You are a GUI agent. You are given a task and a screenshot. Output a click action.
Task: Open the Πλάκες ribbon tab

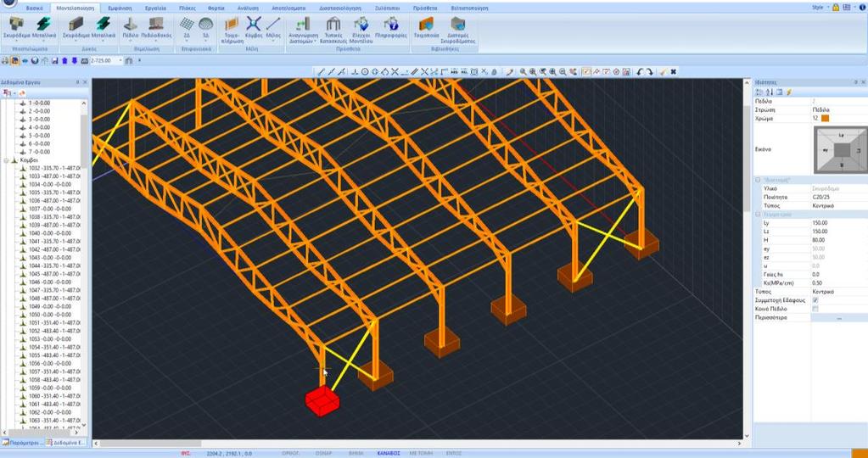(x=188, y=8)
